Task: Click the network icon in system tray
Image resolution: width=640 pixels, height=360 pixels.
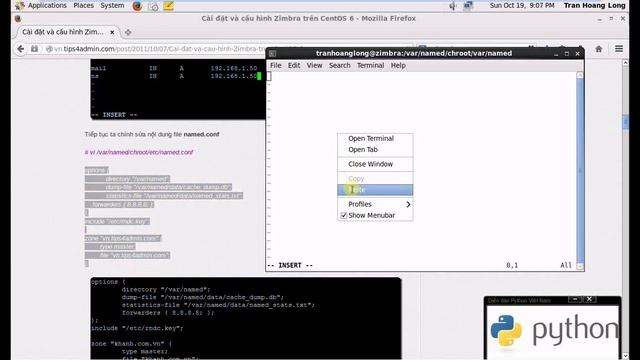Action: click(x=468, y=6)
